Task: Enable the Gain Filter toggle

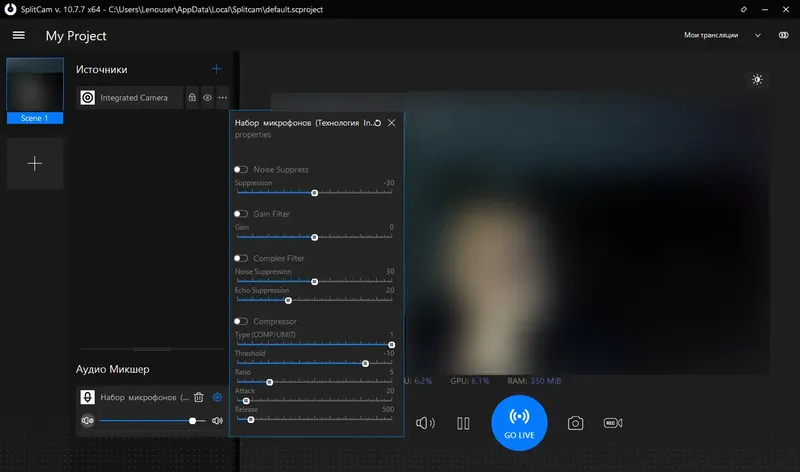Action: [x=241, y=214]
